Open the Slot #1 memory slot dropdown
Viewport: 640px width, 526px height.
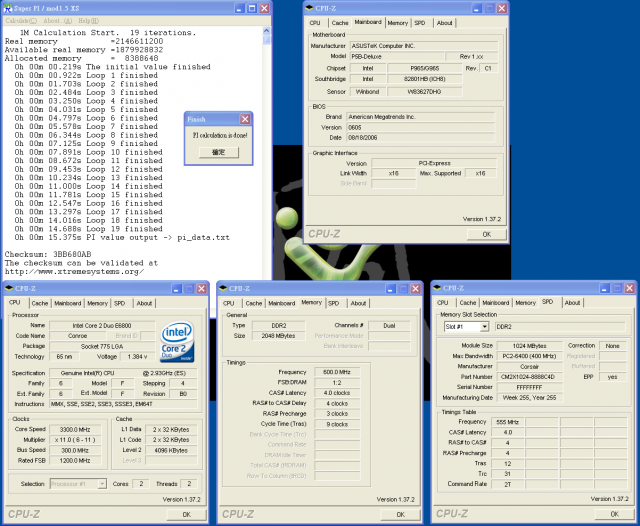[x=484, y=326]
